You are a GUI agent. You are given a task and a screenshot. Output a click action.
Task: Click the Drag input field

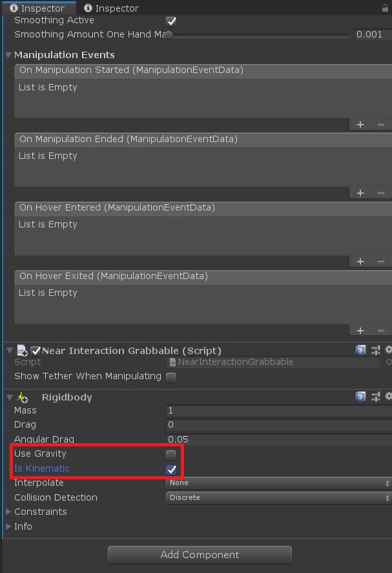point(279,424)
